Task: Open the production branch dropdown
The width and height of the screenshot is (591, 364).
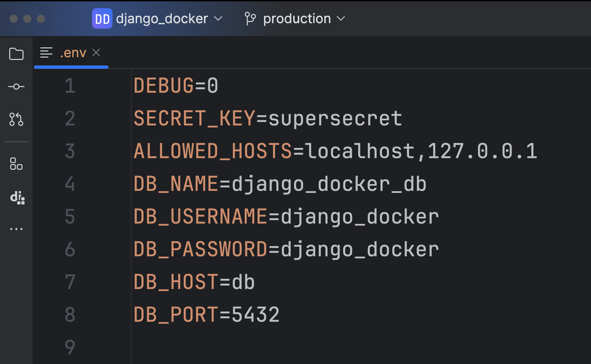Action: pyautogui.click(x=341, y=19)
